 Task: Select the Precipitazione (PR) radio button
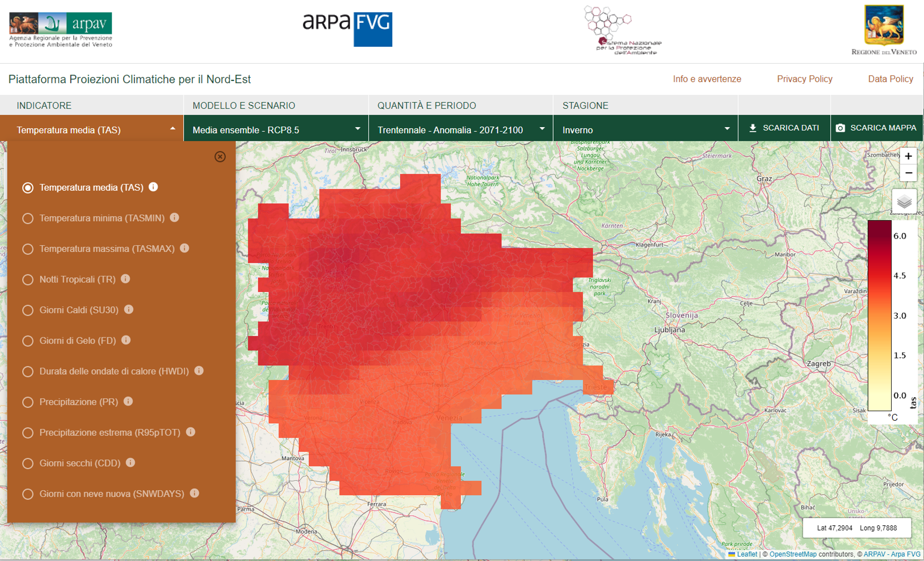pos(28,402)
